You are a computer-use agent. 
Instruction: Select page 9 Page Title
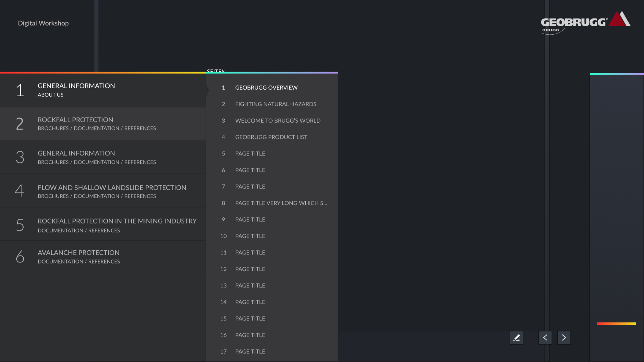tap(272, 220)
